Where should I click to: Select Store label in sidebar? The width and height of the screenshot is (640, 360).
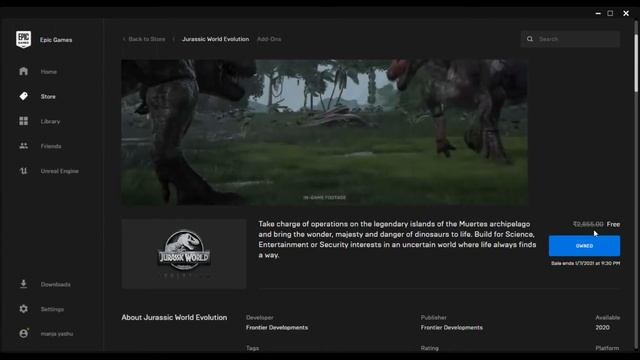pyautogui.click(x=48, y=97)
